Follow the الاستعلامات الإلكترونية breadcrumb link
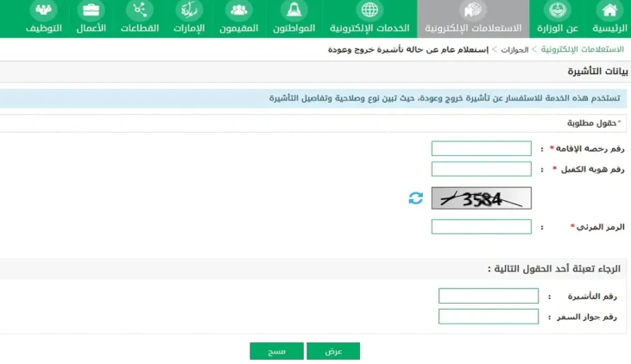 tap(585, 50)
